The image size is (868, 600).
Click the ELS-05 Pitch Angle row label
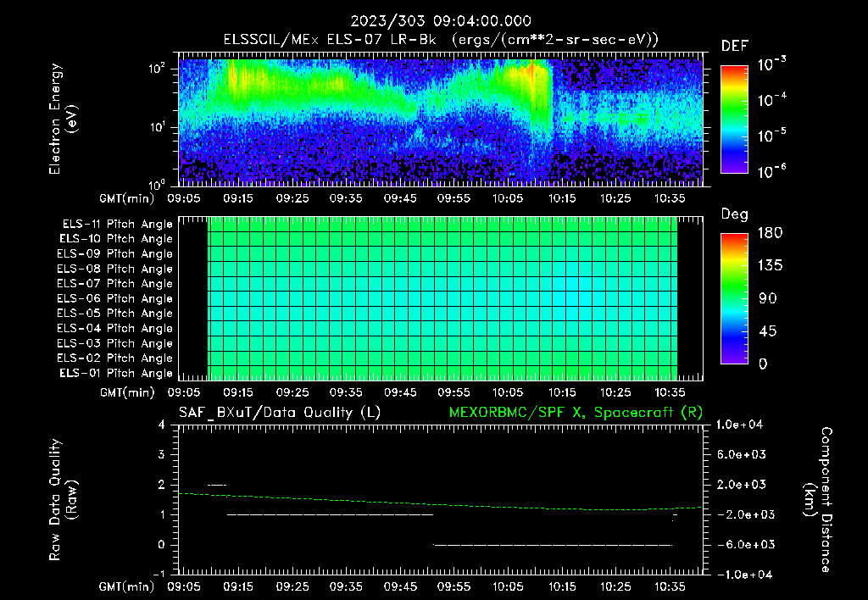tap(115, 314)
